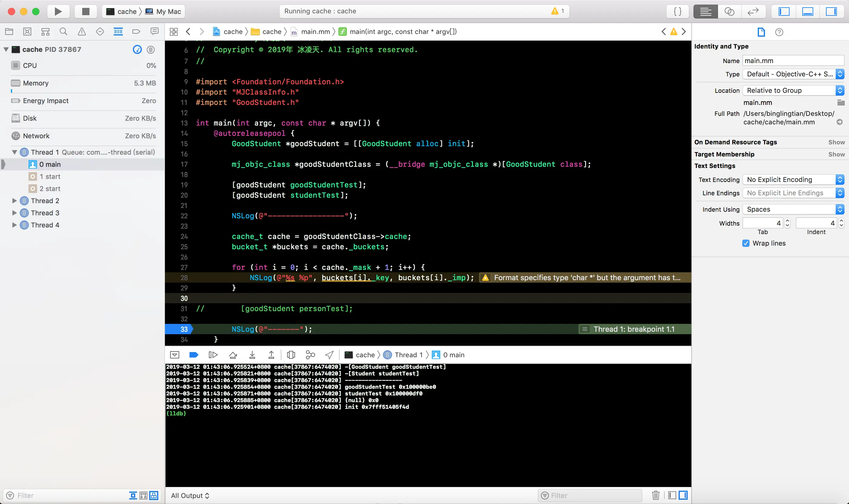Open the Text Encoding dropdown
Viewport: 849px width, 504px height.
[x=793, y=179]
